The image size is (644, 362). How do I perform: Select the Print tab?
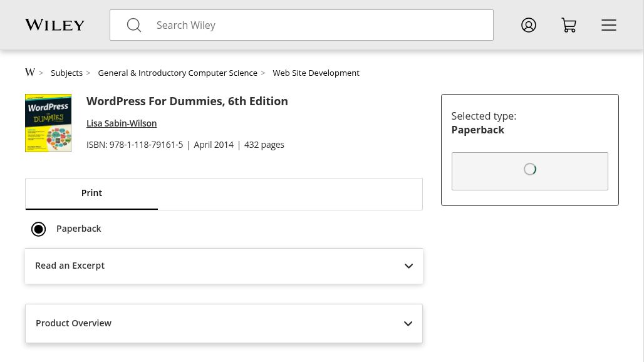pyautogui.click(x=91, y=194)
